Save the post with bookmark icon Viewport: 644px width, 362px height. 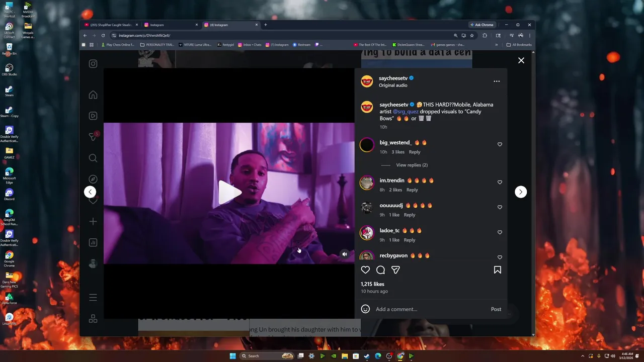tap(497, 270)
